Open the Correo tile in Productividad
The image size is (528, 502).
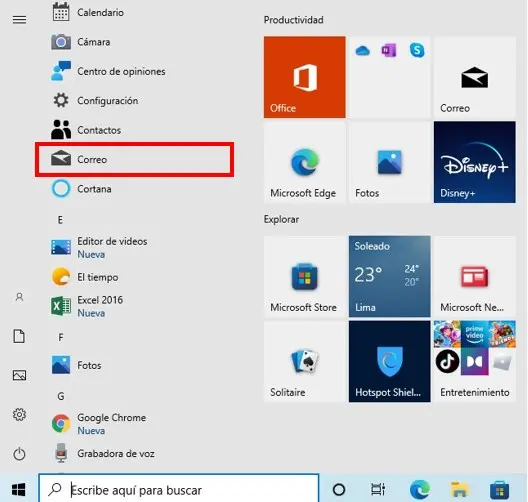474,77
